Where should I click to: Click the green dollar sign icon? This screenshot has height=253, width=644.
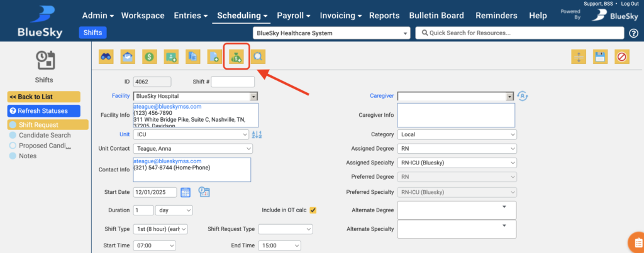pyautogui.click(x=149, y=58)
